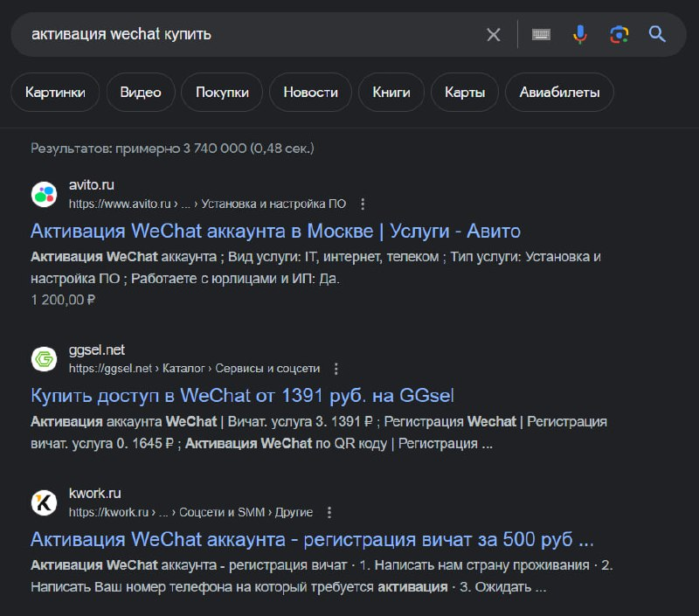Click the kwork.ru site favicon
The height and width of the screenshot is (616, 699).
[x=45, y=502]
